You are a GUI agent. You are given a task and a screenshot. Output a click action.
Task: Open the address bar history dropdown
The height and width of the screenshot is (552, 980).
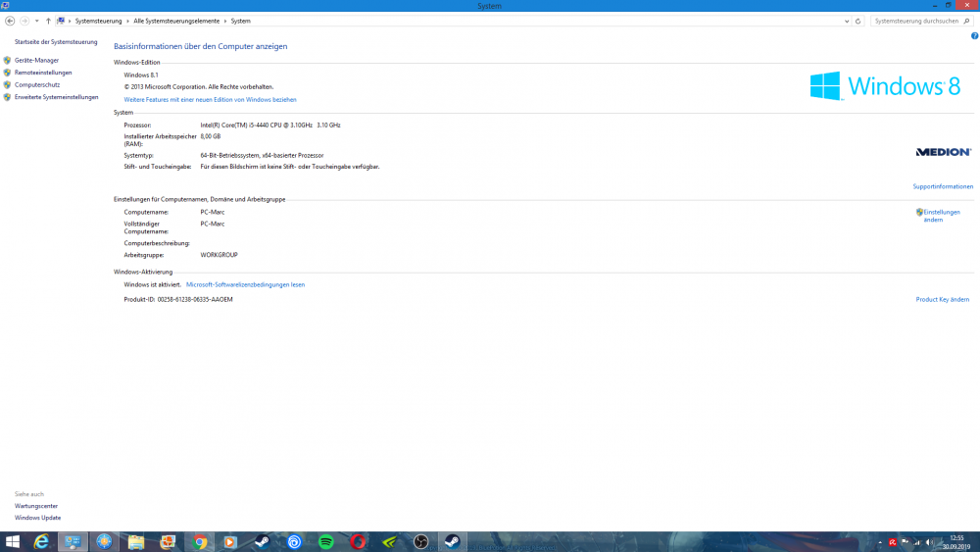847,21
